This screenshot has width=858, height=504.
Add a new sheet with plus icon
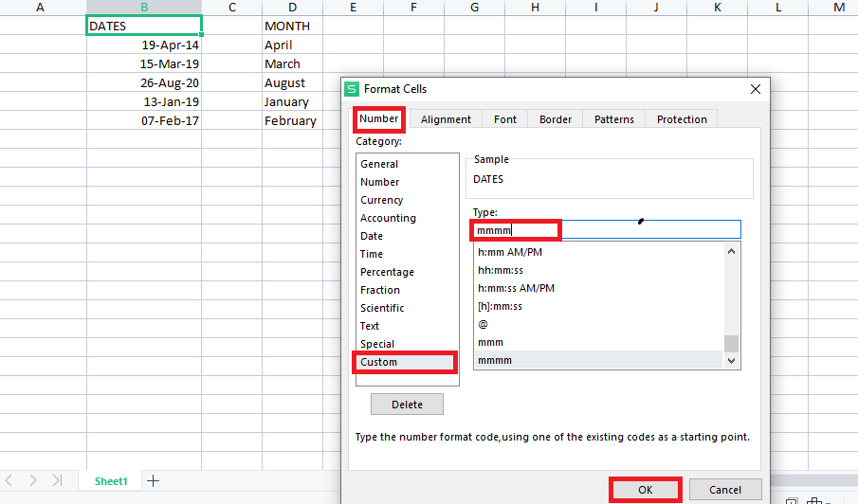tap(154, 481)
